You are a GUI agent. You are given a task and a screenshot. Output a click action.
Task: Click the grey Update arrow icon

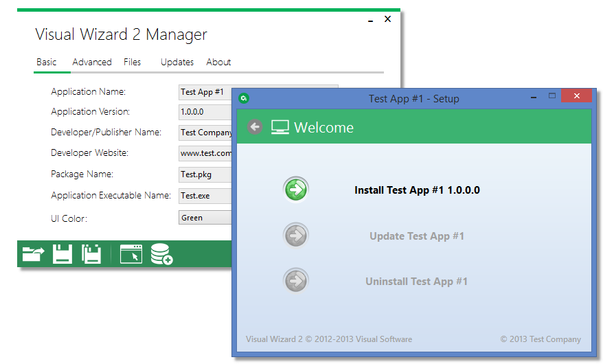[x=296, y=236]
